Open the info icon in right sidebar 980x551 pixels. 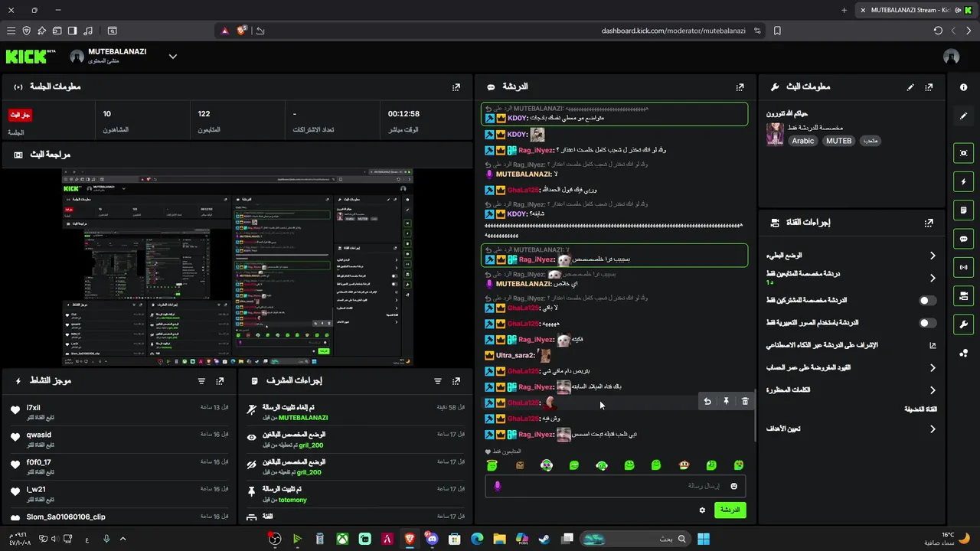(x=963, y=87)
